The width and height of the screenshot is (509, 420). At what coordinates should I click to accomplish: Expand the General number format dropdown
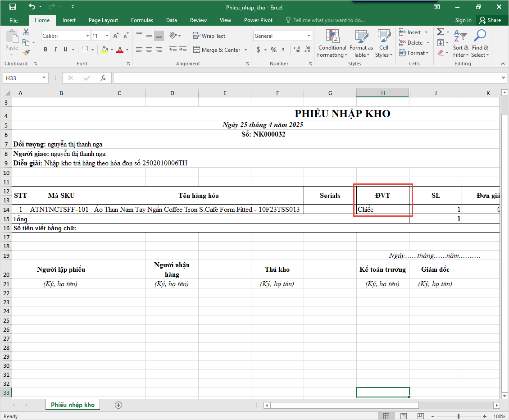[x=309, y=36]
